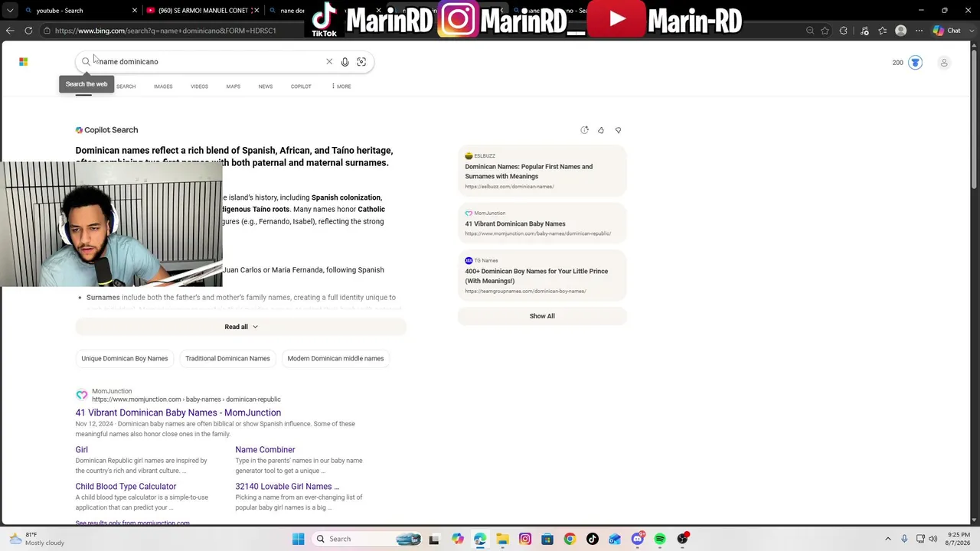The width and height of the screenshot is (980, 551).
Task: Open the browser settings and more menu
Action: [x=919, y=31]
